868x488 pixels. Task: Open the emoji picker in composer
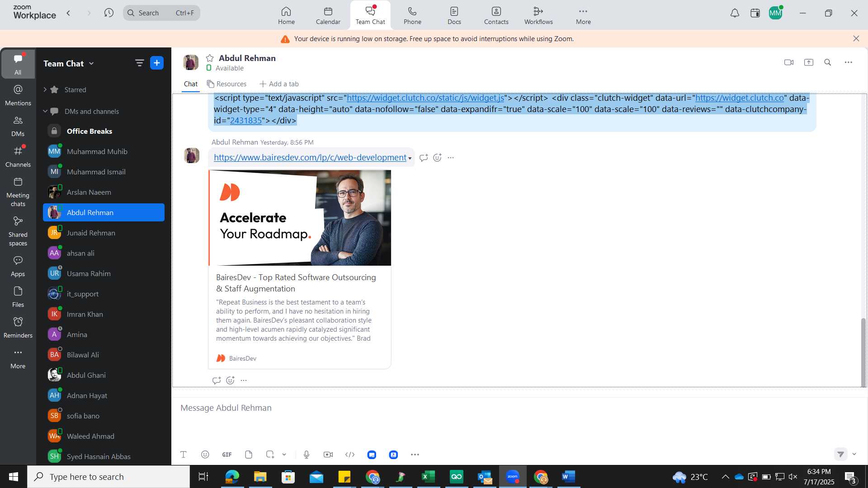(x=205, y=455)
